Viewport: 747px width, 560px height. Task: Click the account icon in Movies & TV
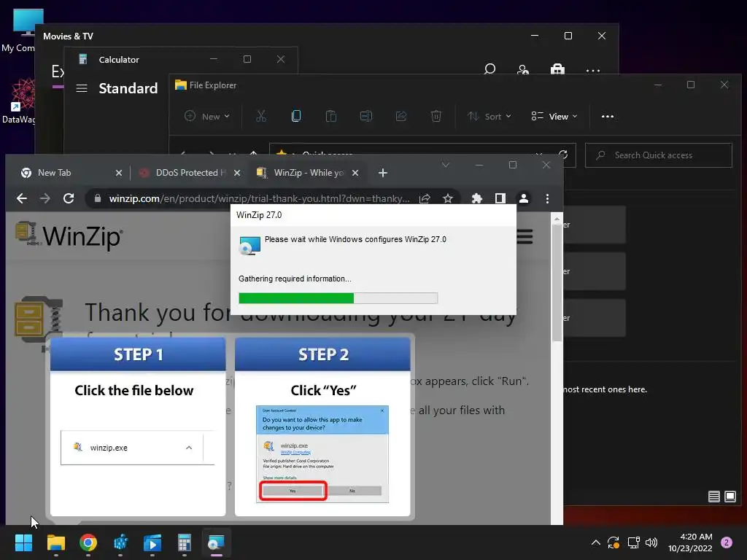(x=523, y=69)
